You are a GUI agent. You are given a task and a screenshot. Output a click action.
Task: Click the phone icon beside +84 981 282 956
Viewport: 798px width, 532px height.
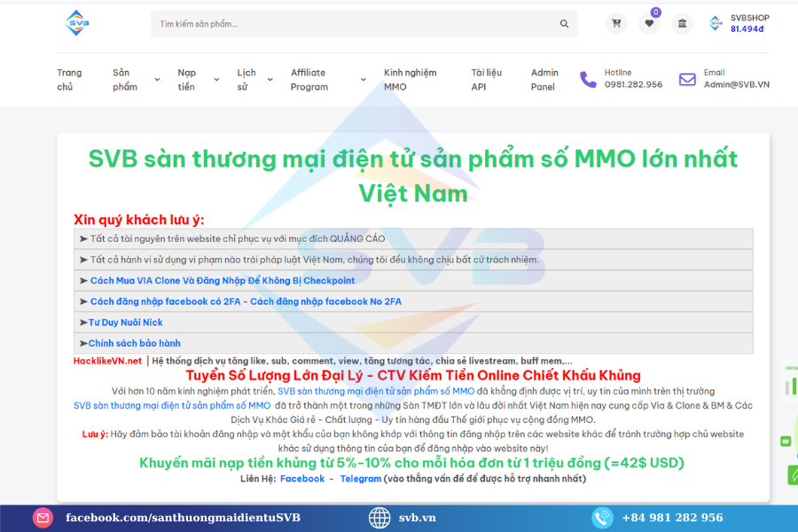pos(603,517)
